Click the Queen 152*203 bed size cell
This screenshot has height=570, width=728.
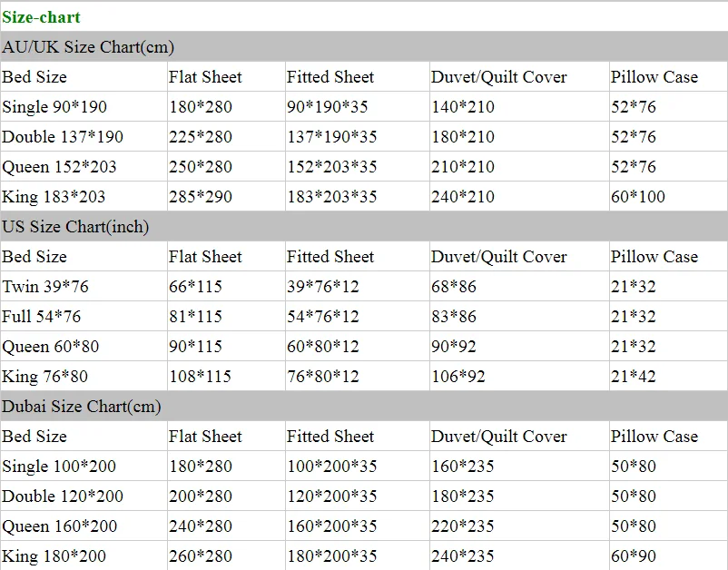[59, 166]
